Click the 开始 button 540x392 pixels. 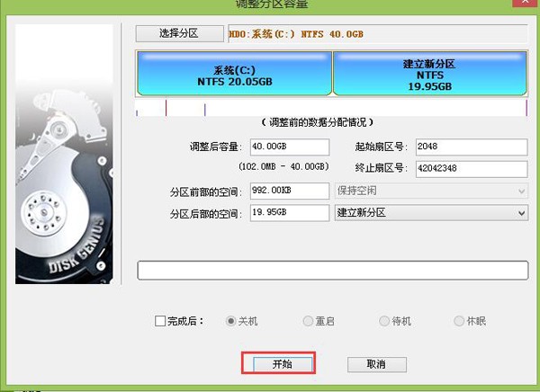pos(283,364)
